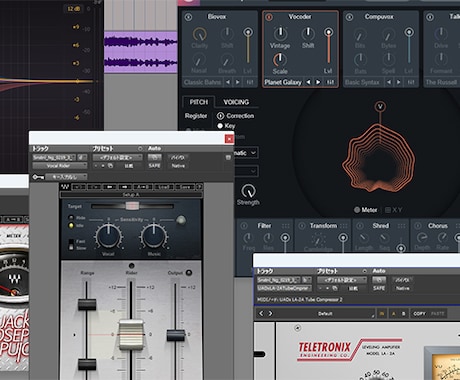Click the V node on visualizer
460x380 pixels.
(x=380, y=107)
